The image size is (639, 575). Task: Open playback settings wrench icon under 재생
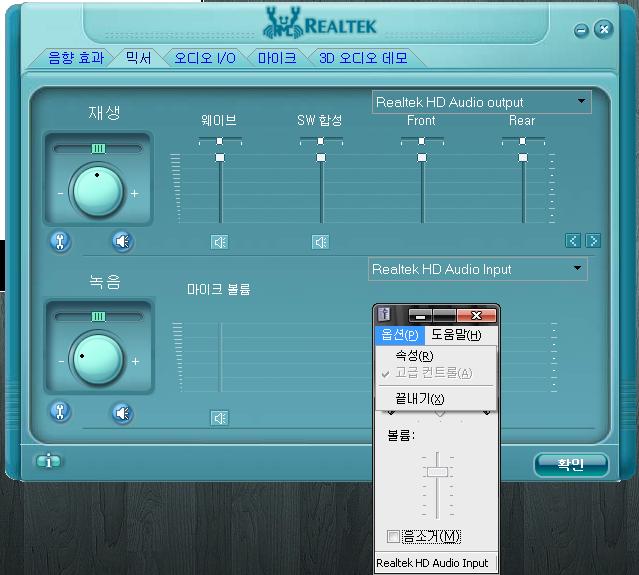(x=60, y=241)
